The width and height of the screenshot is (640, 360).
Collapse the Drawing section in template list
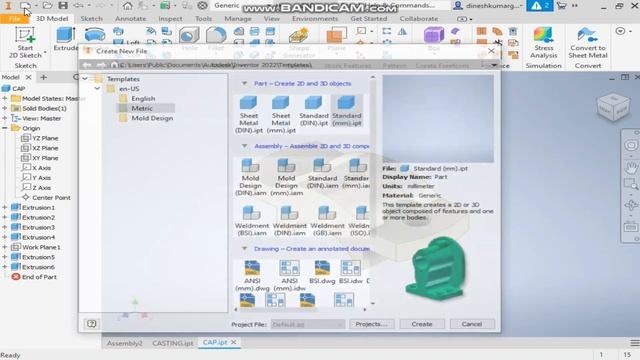pos(244,249)
